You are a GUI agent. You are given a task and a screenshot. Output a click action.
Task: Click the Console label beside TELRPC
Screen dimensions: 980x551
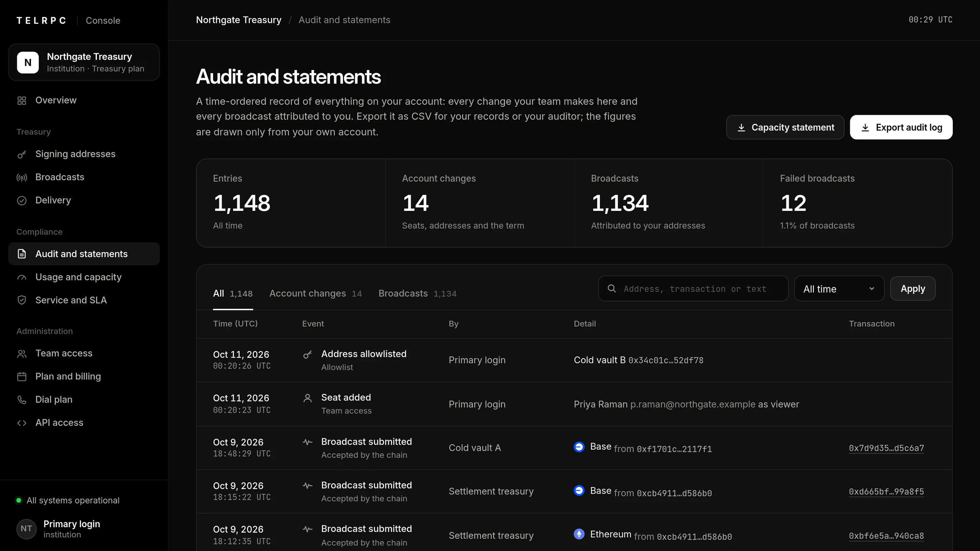click(103, 21)
